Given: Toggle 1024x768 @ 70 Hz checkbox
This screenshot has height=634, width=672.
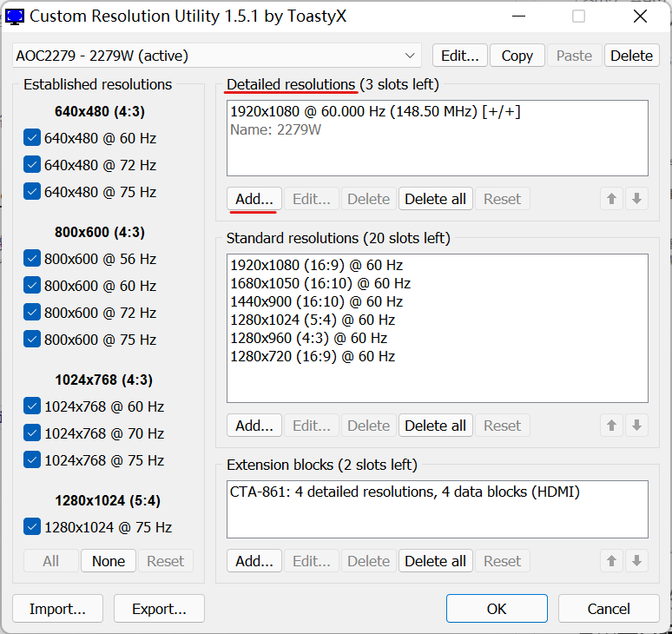Looking at the screenshot, I should coord(33,433).
